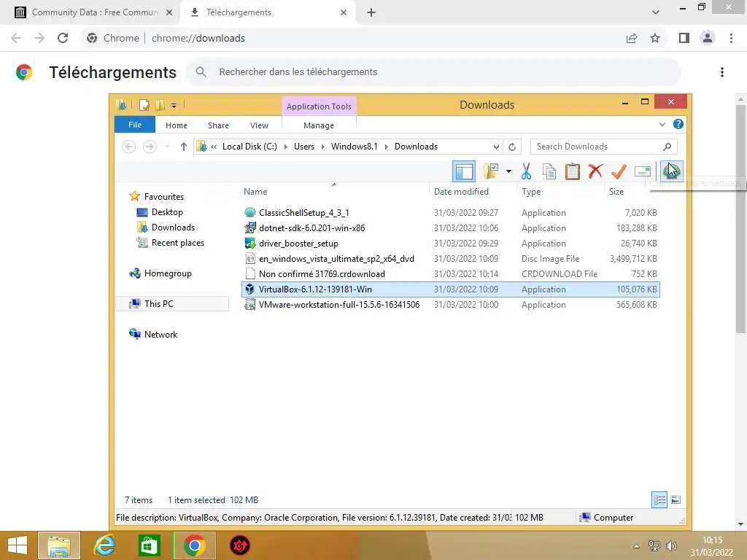This screenshot has width=747, height=560.
Task: Click the Windows Start button
Action: click(x=18, y=545)
